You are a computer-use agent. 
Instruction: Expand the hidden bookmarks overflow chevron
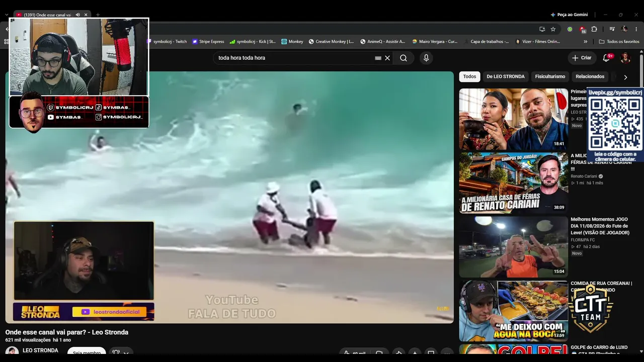[x=585, y=42]
